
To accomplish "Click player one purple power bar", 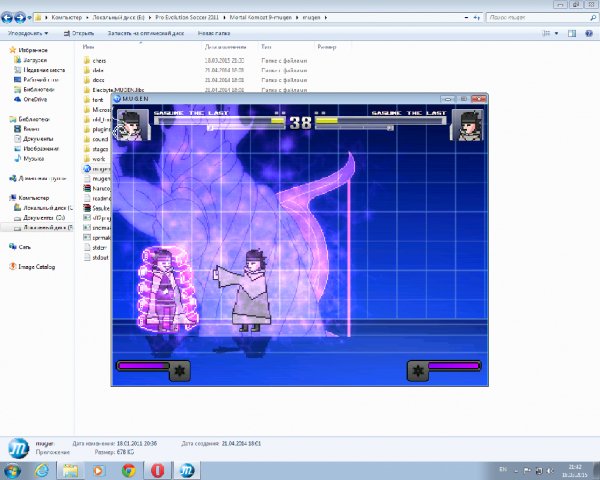I will point(144,366).
